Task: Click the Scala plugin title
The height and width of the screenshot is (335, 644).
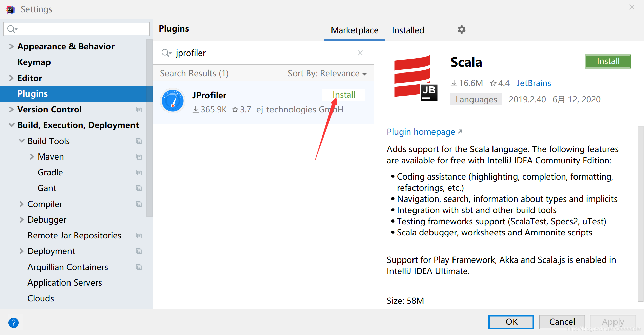Action: (x=466, y=62)
